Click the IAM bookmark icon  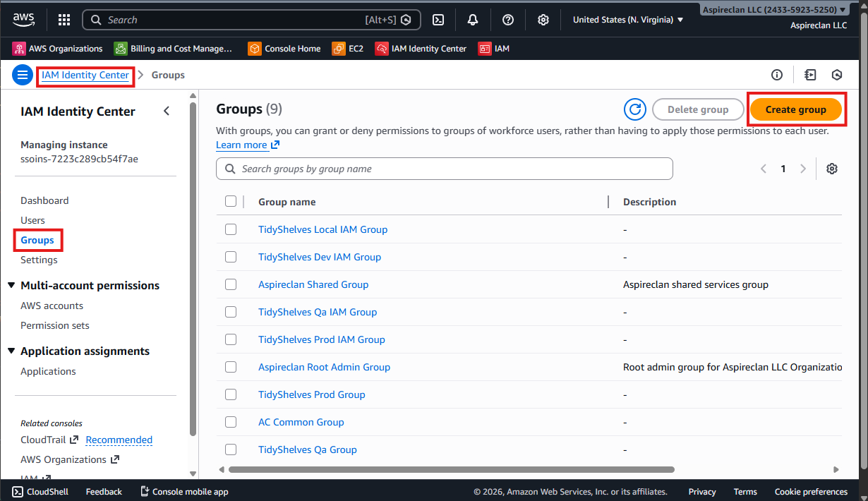point(485,49)
